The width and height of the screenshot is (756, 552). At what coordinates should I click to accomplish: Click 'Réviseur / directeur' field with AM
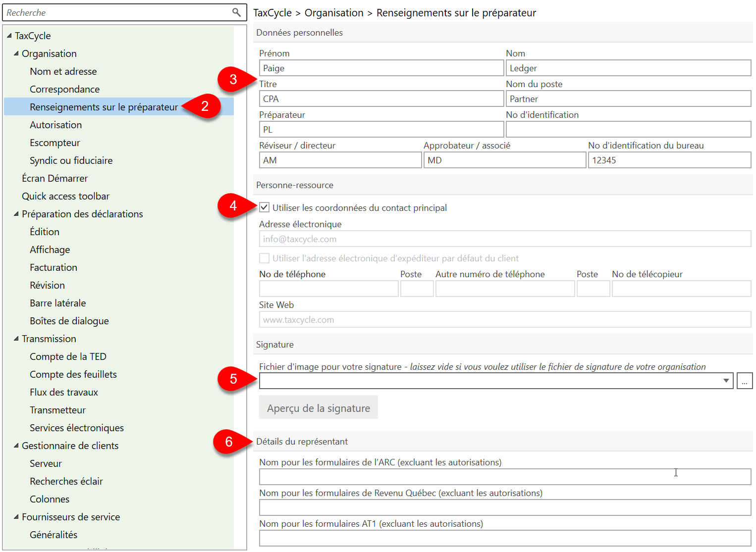(340, 160)
